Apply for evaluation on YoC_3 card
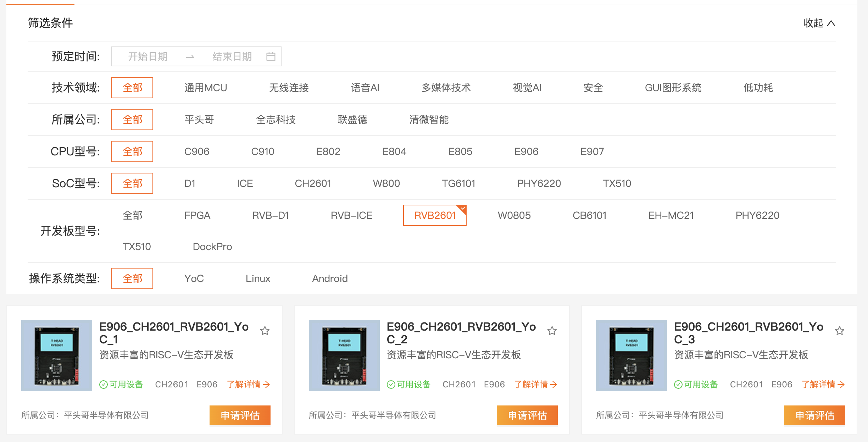 815,415
